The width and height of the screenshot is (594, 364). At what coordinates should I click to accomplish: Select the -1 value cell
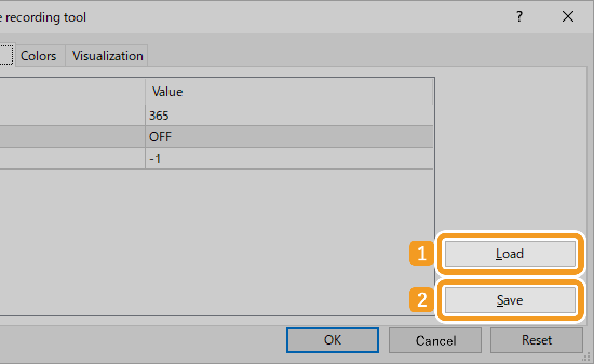tap(289, 159)
